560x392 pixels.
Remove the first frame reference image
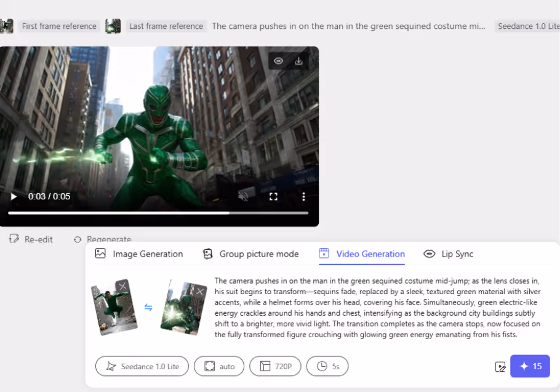point(122,285)
